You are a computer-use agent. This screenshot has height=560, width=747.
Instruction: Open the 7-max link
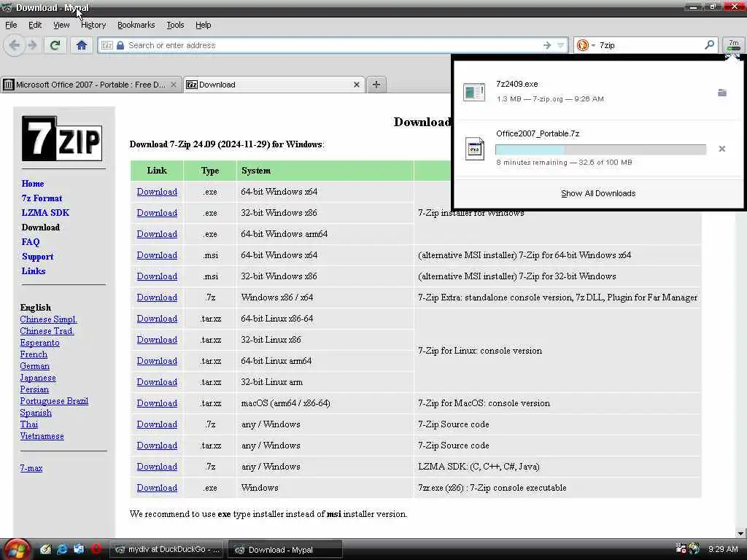(x=31, y=468)
